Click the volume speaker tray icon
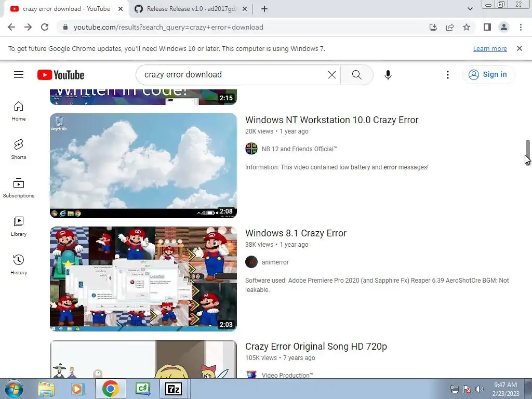The width and height of the screenshot is (532, 399). [x=479, y=389]
